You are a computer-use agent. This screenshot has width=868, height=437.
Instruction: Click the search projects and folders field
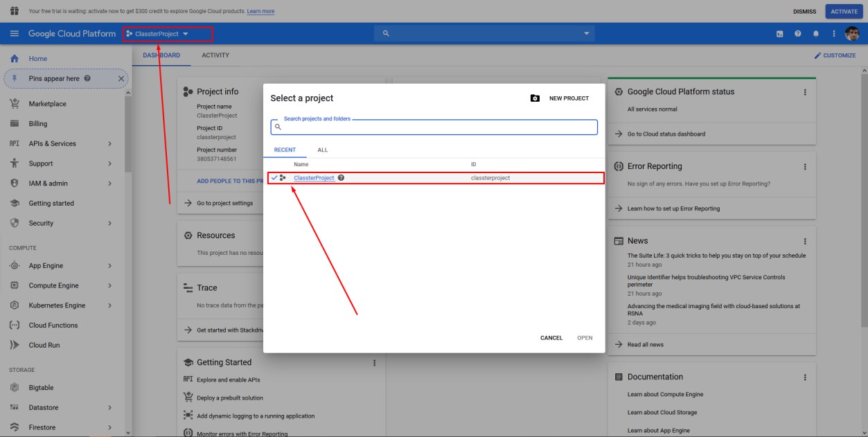436,127
